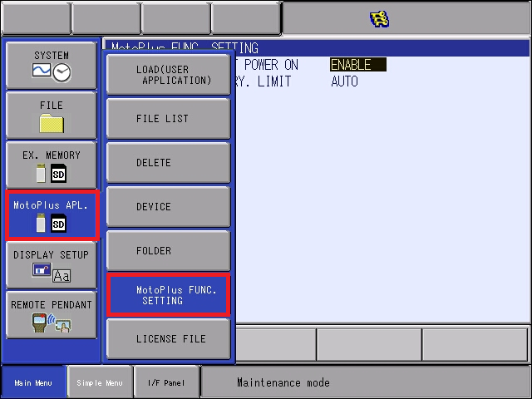Select the DELETE submenu entry

pyautogui.click(x=169, y=163)
